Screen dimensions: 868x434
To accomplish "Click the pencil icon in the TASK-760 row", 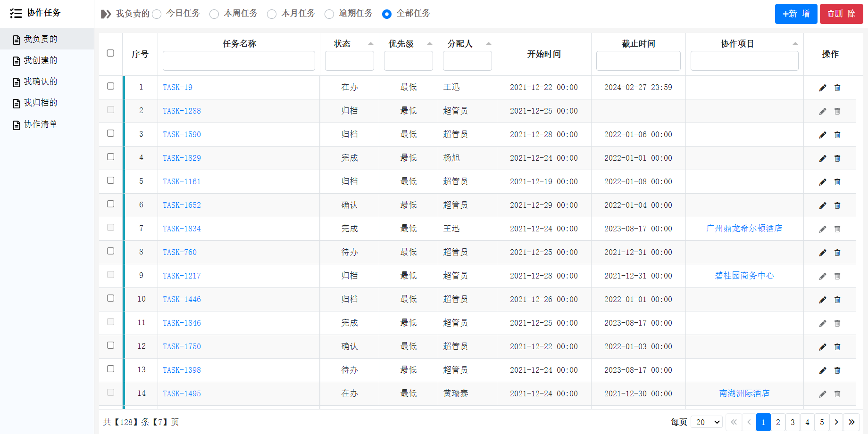I will [823, 253].
